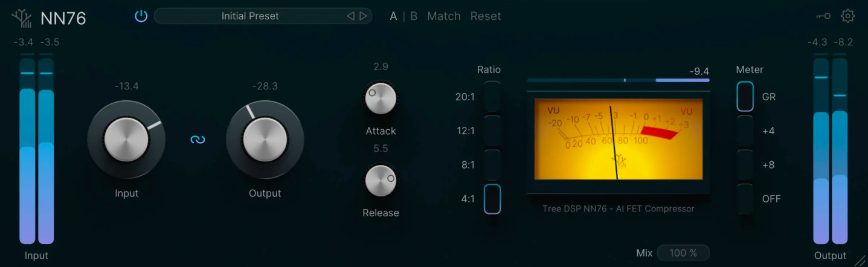The height and width of the screenshot is (267, 868).
Task: Switch to the B comparison state
Action: (414, 16)
